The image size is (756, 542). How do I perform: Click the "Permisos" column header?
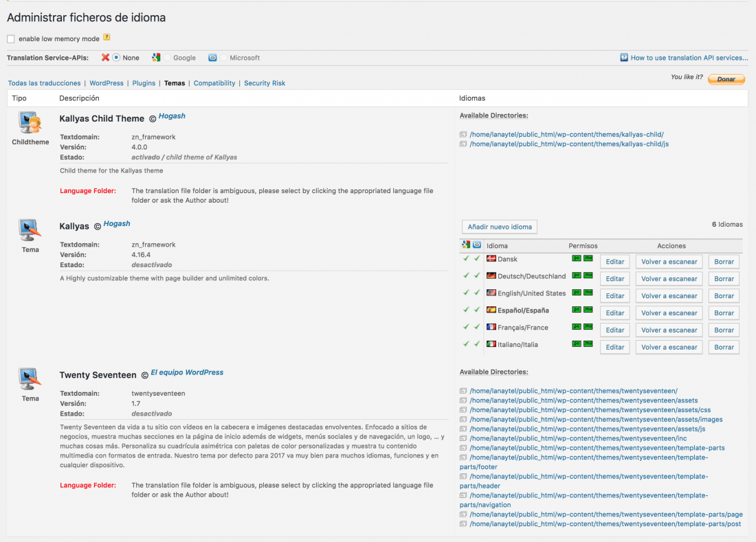click(x=583, y=246)
